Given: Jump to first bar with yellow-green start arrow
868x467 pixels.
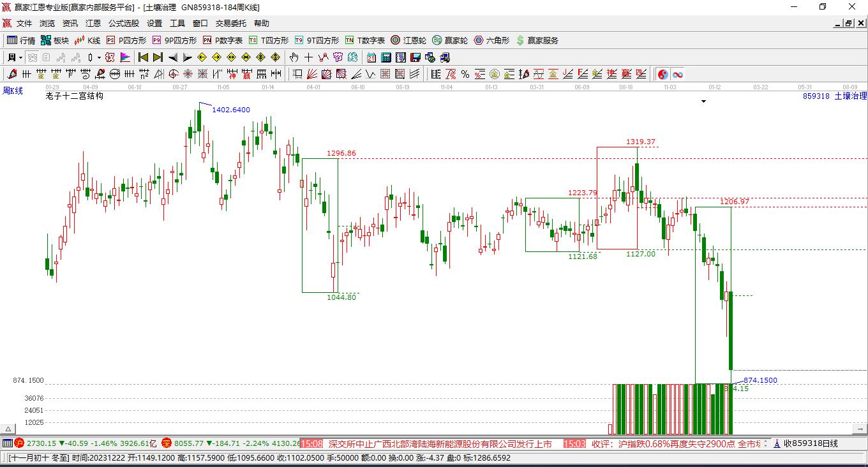Looking at the screenshot, I should point(144,57).
